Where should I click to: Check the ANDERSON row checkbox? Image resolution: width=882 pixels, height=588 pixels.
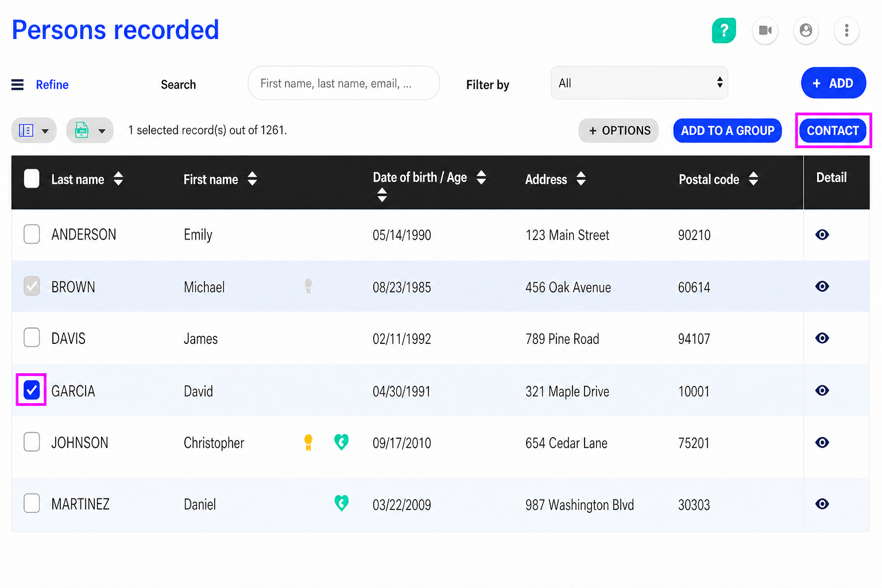tap(32, 234)
